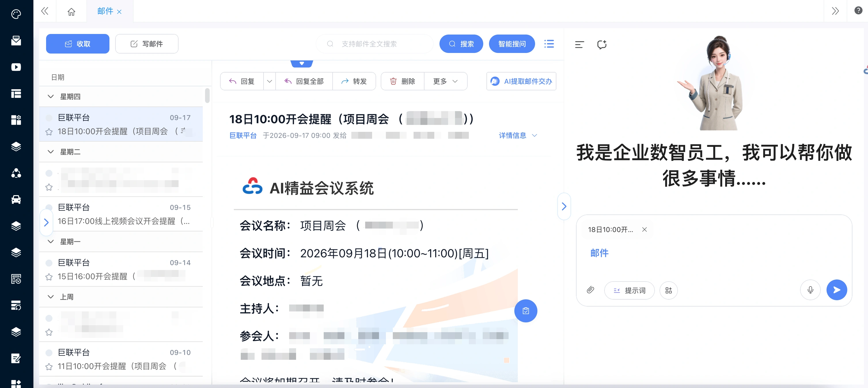Viewport: 868px width, 388px height.
Task: Open the mail icon in left sidebar
Action: point(16,40)
